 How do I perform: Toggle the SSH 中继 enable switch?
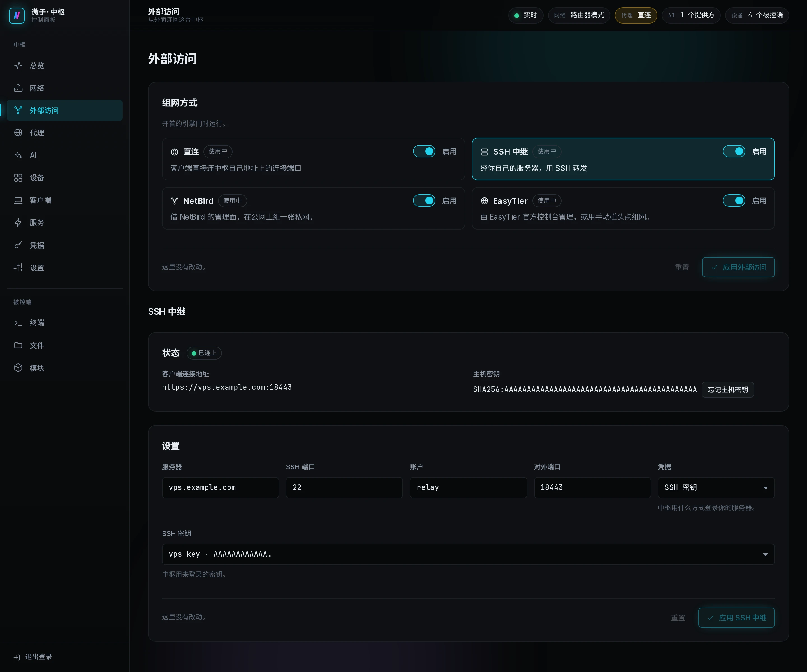tap(734, 151)
